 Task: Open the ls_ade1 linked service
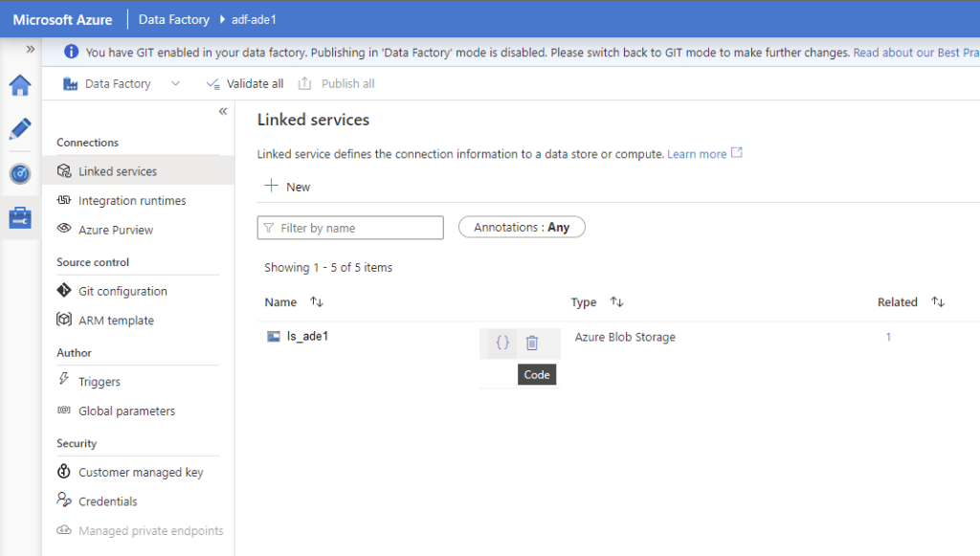click(307, 337)
